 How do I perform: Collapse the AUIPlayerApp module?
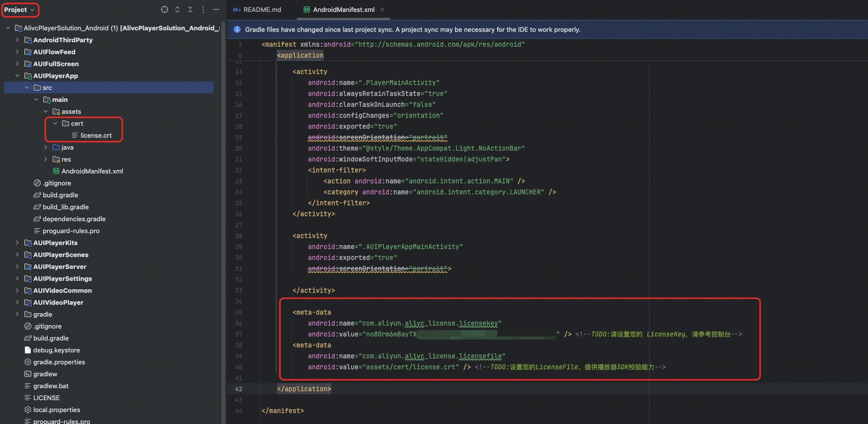point(17,76)
